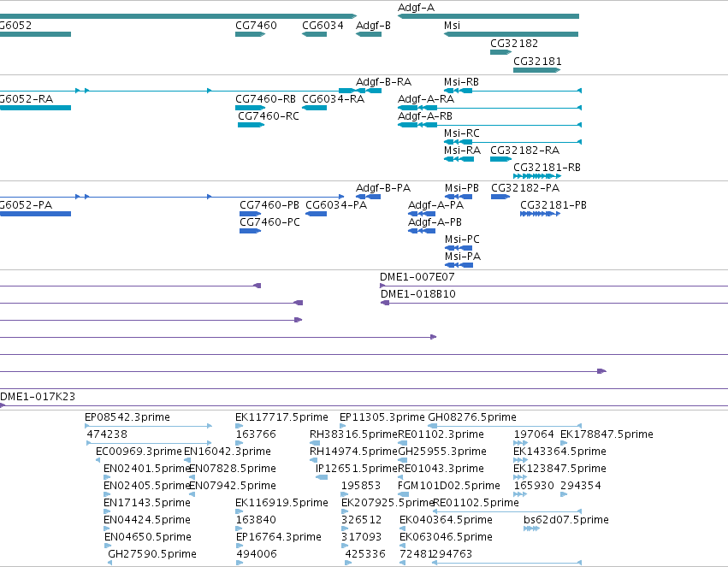This screenshot has width=728, height=567.
Task: Click EST label EP08542.3prime
Action: coord(127,417)
